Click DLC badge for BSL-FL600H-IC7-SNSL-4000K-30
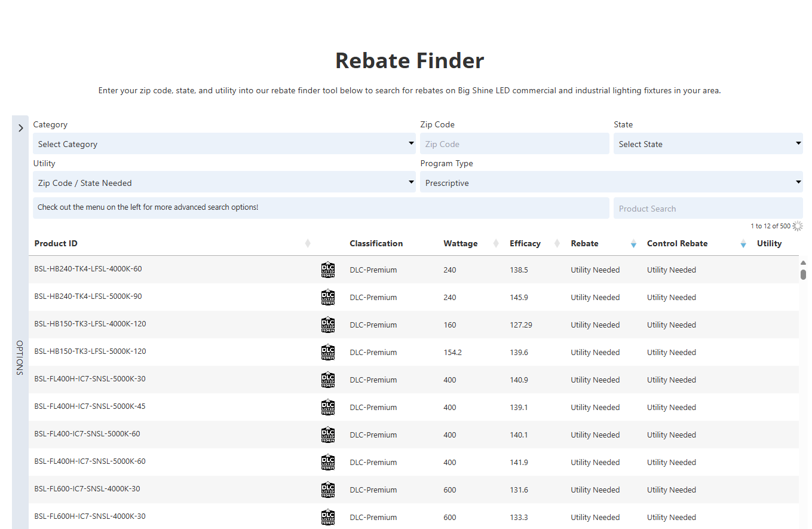Screen dimensions: 812x529 (x=328, y=517)
